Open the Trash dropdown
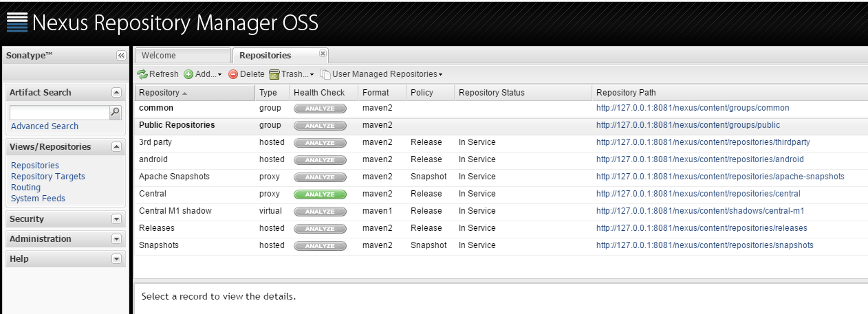Image resolution: width=868 pixels, height=314 pixels. [x=292, y=74]
